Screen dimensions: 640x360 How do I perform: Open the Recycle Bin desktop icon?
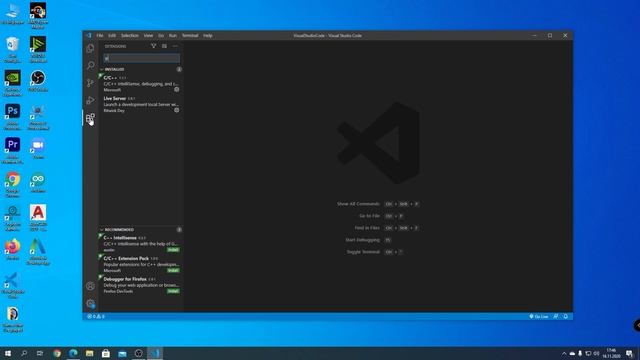13,50
